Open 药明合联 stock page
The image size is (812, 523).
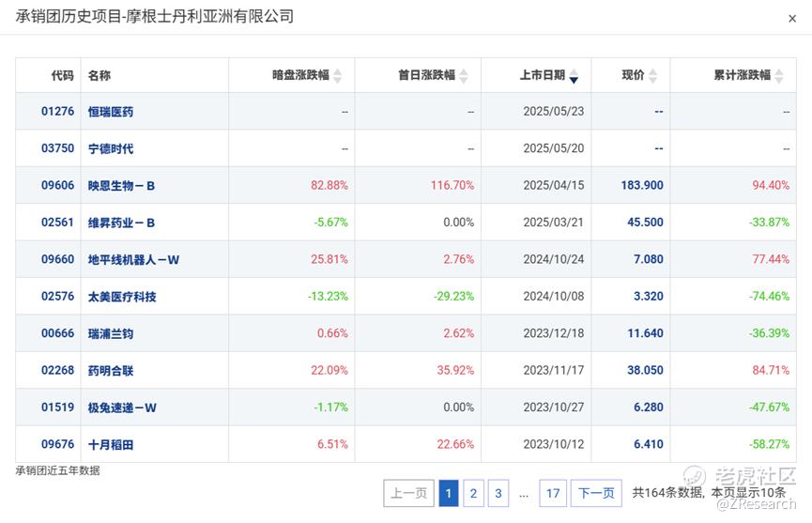click(111, 371)
